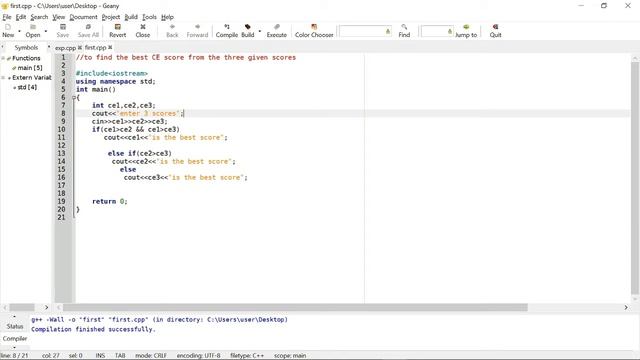Click the Revert toolbar icon

pos(118,31)
